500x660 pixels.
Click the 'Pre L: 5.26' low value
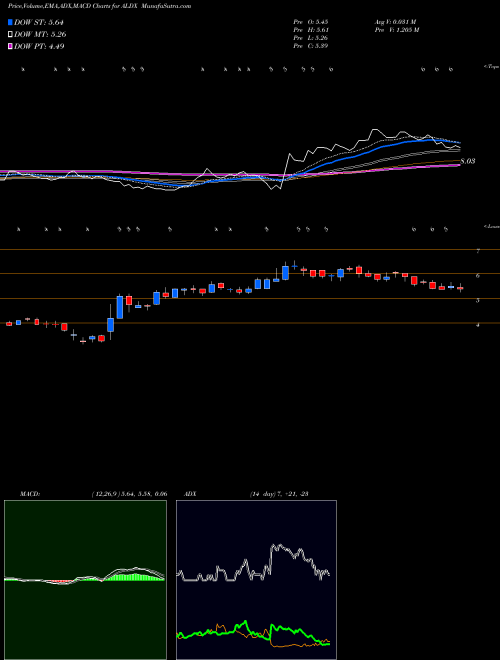[311, 38]
